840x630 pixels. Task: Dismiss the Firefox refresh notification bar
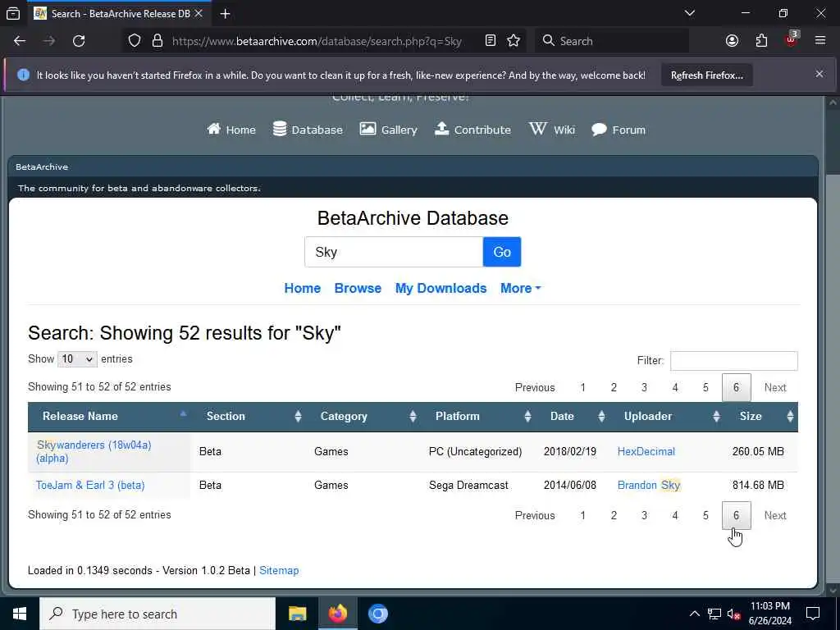(x=819, y=74)
